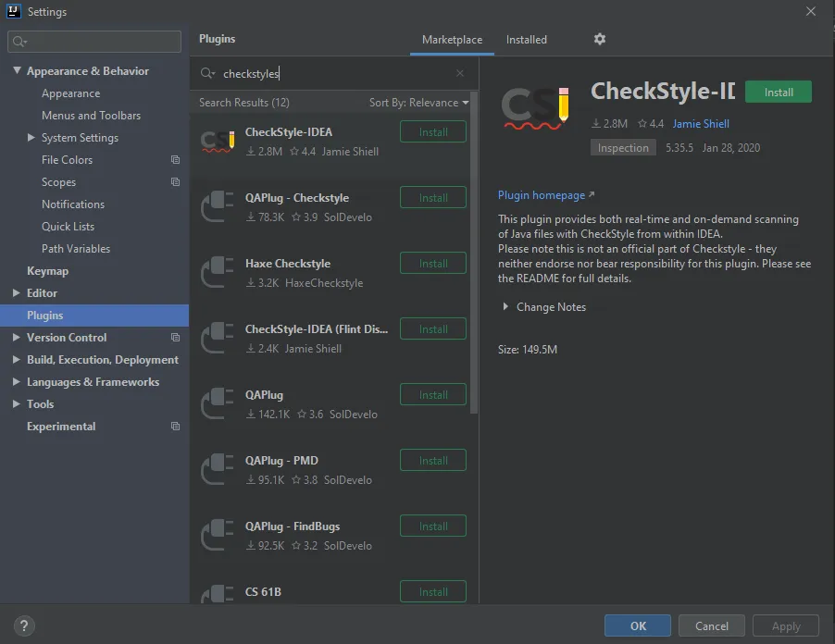The width and height of the screenshot is (835, 644).
Task: Open Path Variables settings
Action: point(76,249)
